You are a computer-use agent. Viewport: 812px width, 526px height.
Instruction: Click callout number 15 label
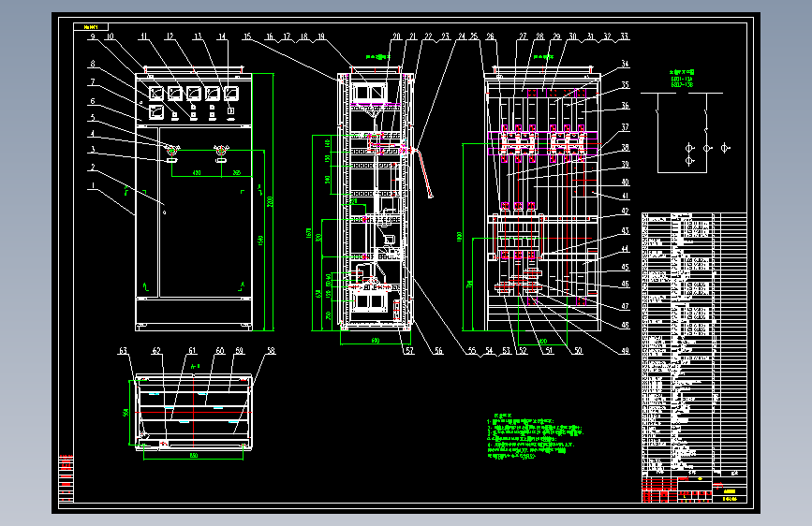coord(247,37)
